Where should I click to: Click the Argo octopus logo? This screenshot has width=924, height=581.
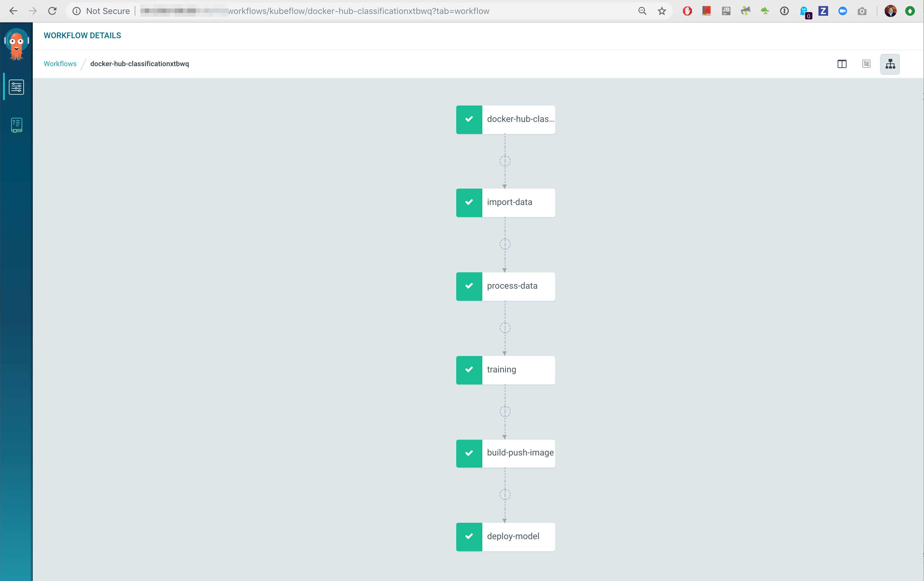(16, 44)
